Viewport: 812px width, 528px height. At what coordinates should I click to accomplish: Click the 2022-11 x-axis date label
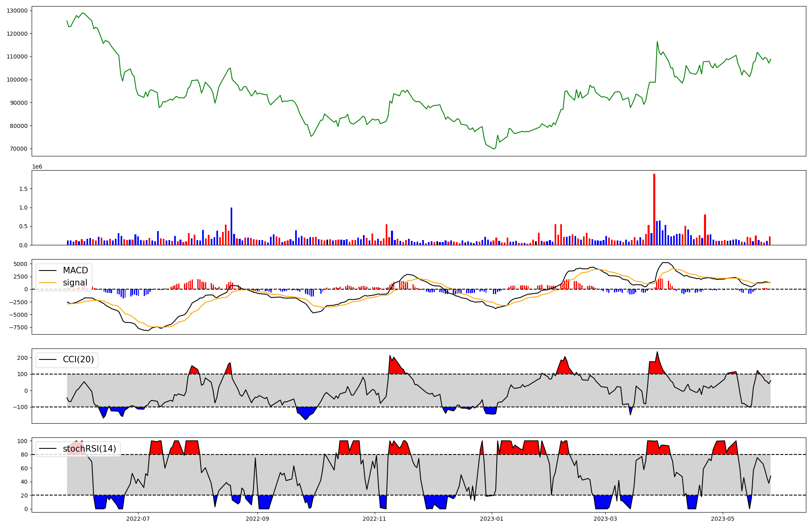coord(374,519)
